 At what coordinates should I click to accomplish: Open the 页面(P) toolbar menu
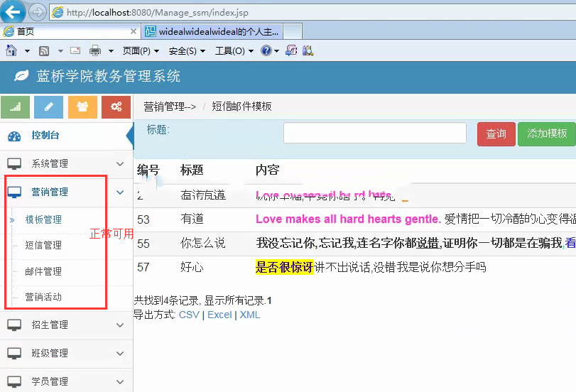pos(141,50)
